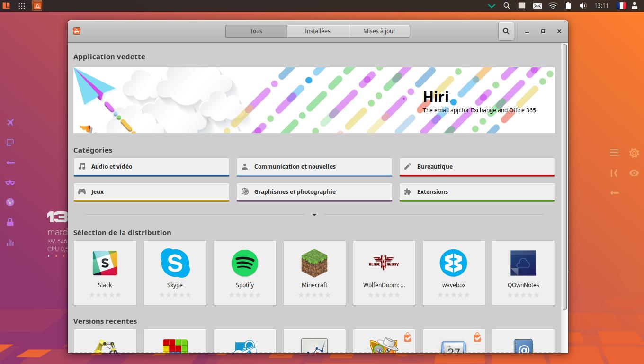Open the volume speaker indicator
Screen dimensions: 644x364
click(x=583, y=6)
